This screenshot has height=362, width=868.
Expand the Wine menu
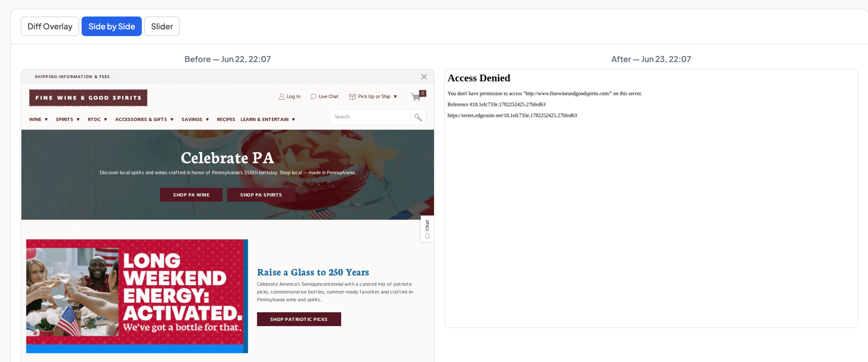point(39,119)
